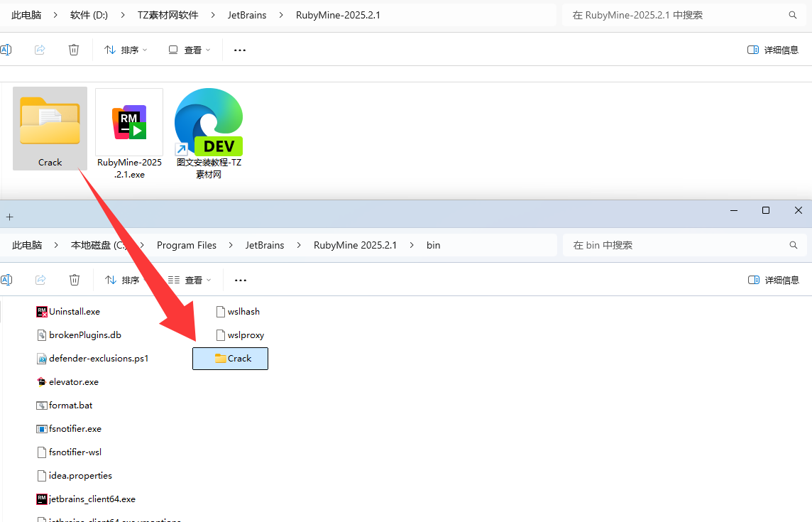Select the wslproxy file

pos(241,335)
